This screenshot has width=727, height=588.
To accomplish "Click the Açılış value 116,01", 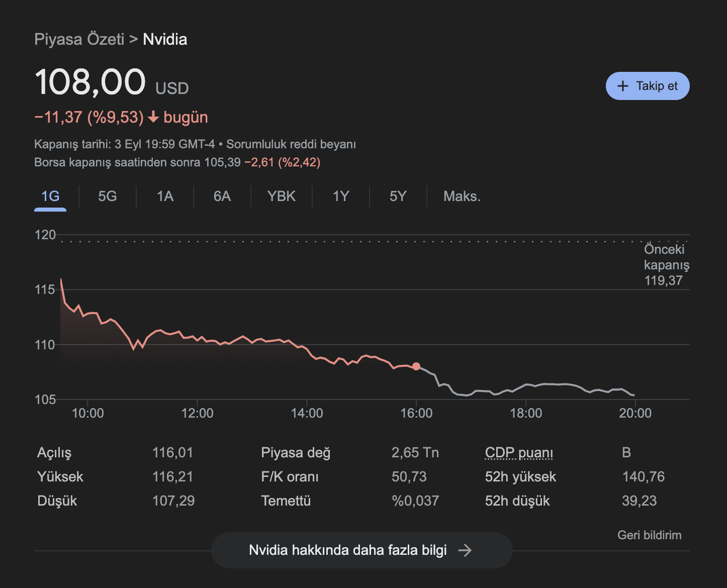I will coord(172,453).
